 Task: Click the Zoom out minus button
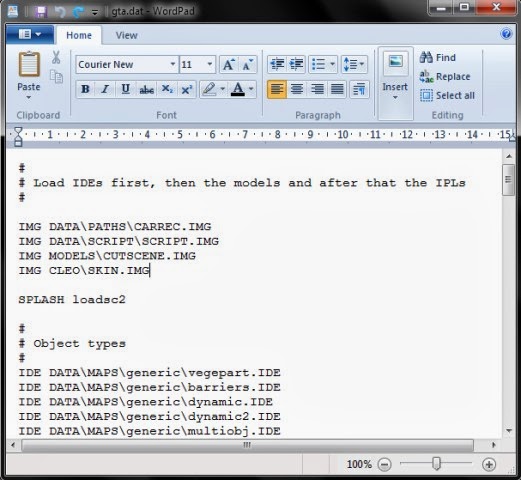[384, 464]
